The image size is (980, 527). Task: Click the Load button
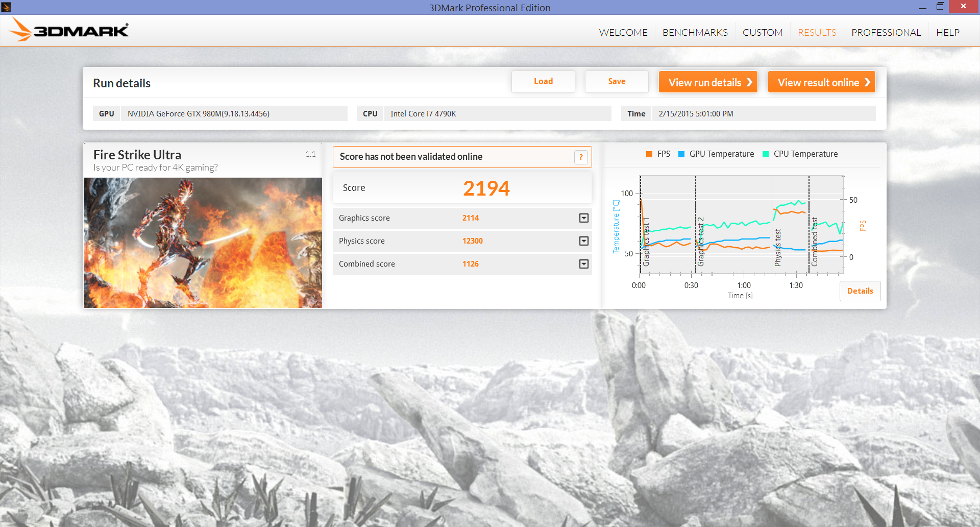pyautogui.click(x=543, y=82)
